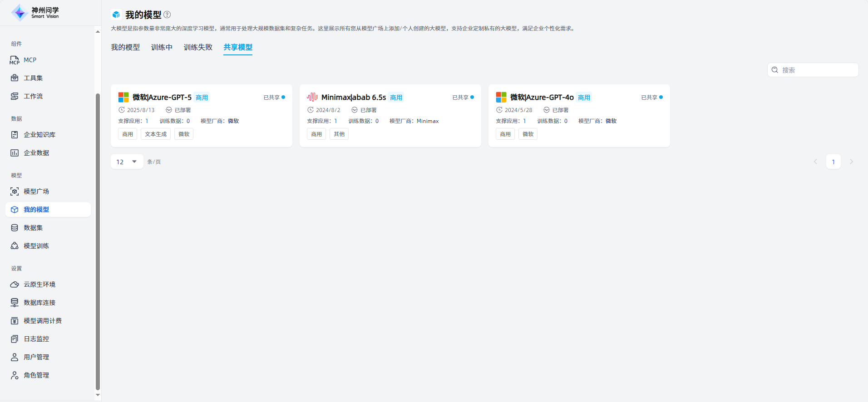Click the help question mark beside 我的模型
The width and height of the screenshot is (868, 402).
(167, 15)
